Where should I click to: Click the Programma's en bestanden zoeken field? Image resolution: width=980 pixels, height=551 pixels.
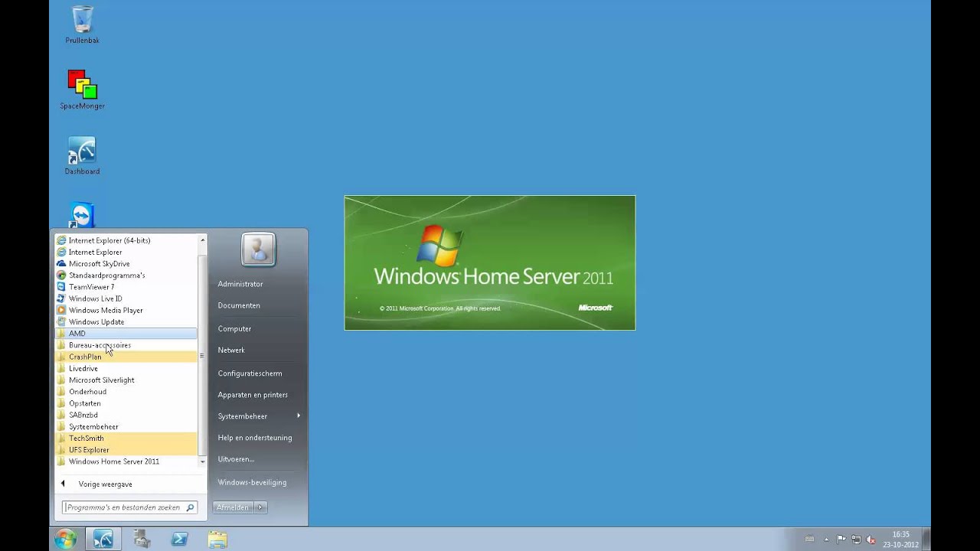pyautogui.click(x=122, y=507)
